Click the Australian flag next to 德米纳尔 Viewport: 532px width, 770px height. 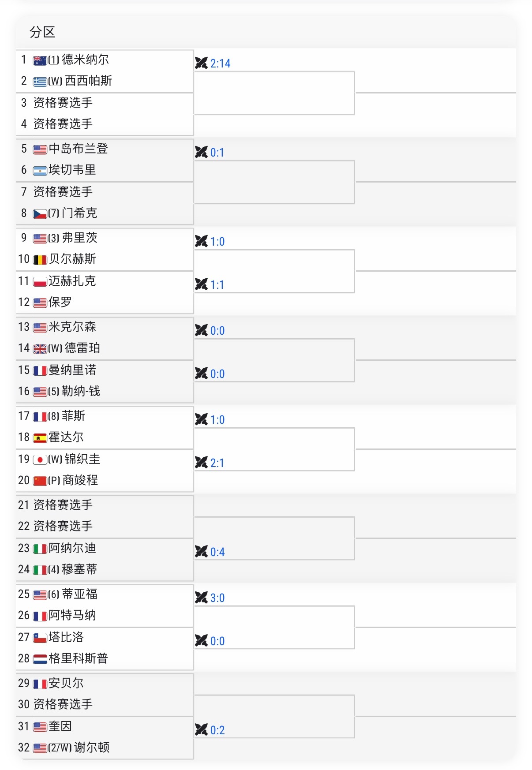pyautogui.click(x=40, y=61)
